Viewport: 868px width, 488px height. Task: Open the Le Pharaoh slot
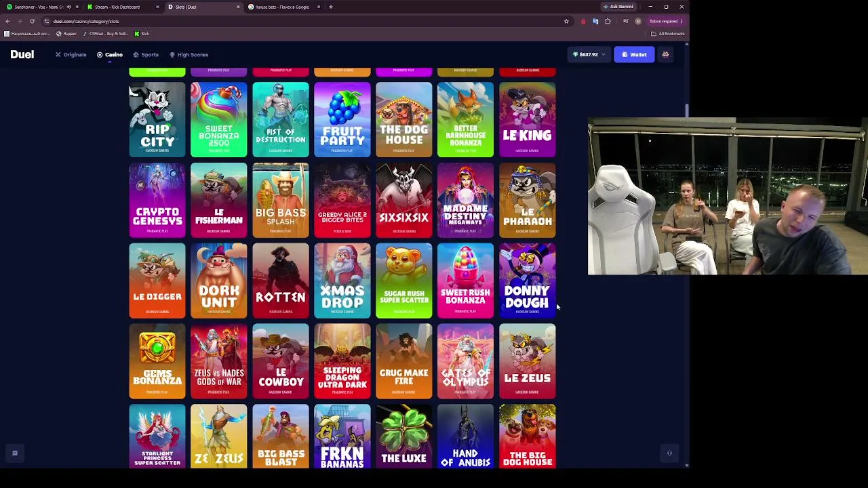(x=528, y=200)
